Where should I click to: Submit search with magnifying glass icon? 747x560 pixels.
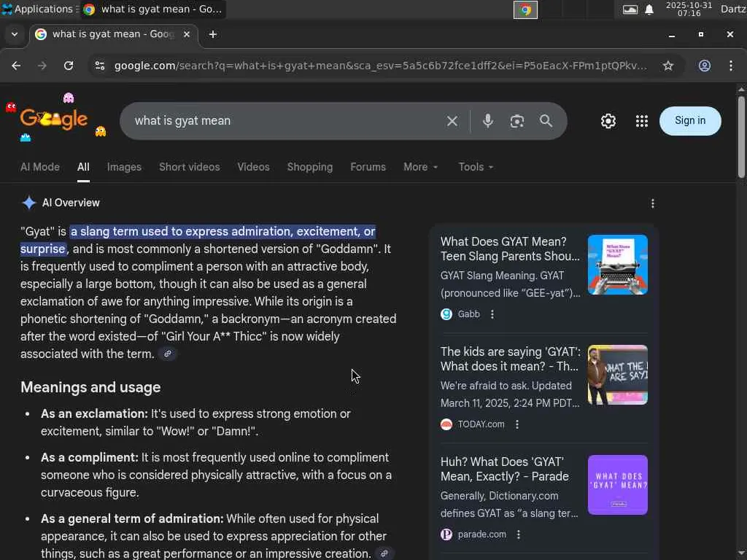pos(546,121)
